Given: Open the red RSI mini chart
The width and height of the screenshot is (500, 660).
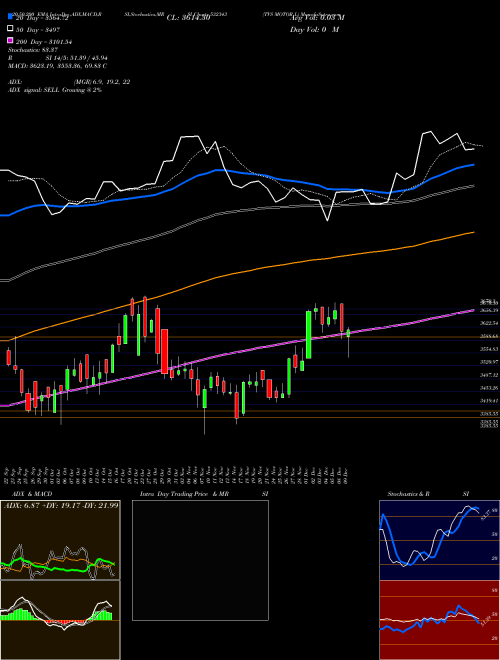Looking at the screenshot, I should (439, 620).
